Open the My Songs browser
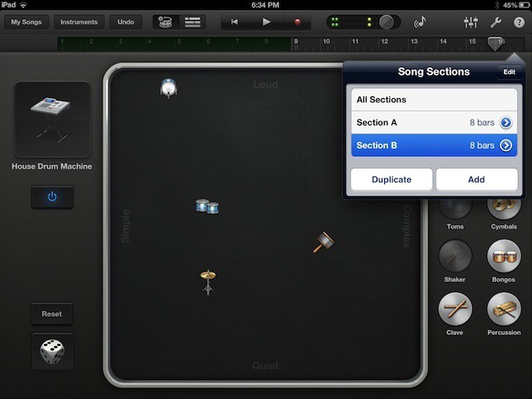 (26, 22)
